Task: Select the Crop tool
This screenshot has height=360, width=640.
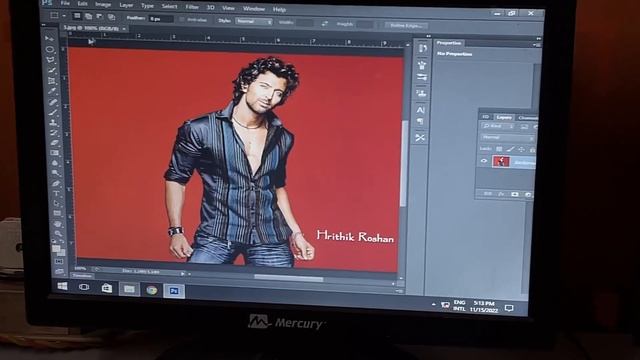Action: click(x=51, y=81)
